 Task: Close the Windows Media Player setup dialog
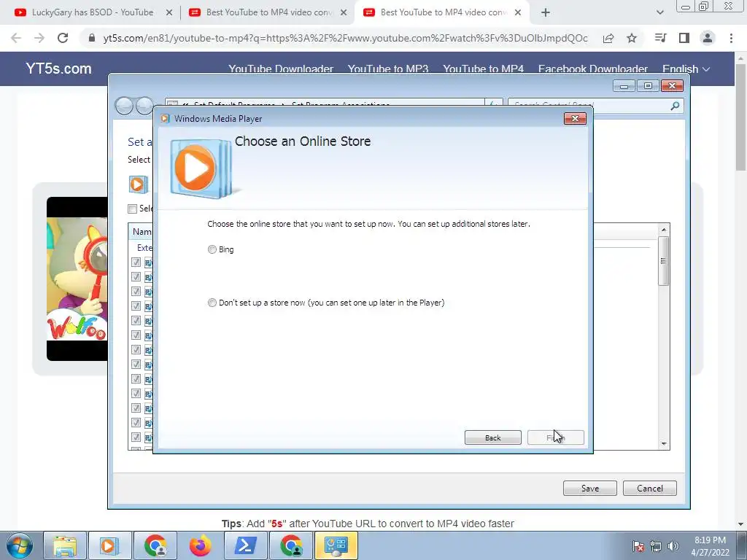(x=575, y=119)
